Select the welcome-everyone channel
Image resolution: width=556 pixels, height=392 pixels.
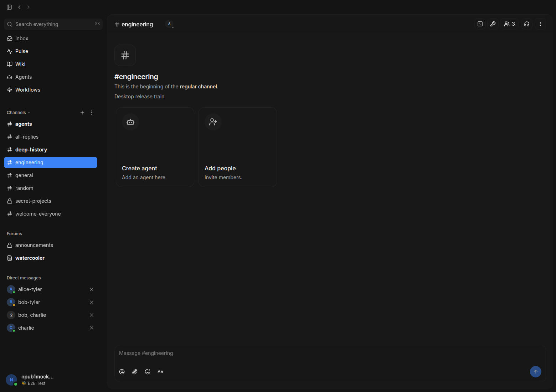(x=51, y=214)
